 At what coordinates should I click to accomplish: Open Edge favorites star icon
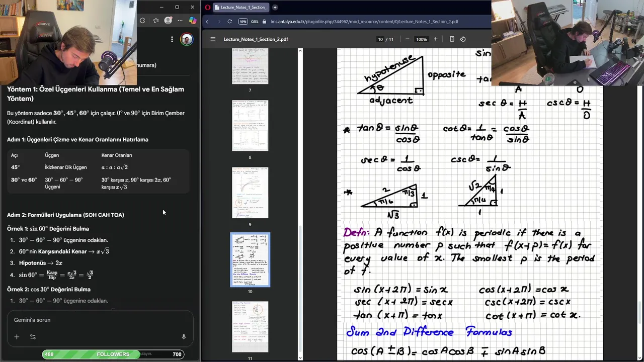coord(155,21)
